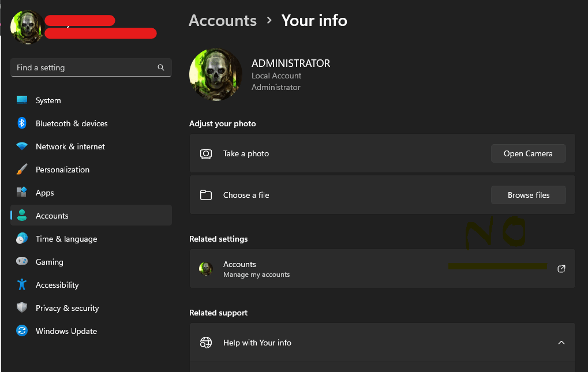Open the Manage my accounts link row

click(382, 269)
